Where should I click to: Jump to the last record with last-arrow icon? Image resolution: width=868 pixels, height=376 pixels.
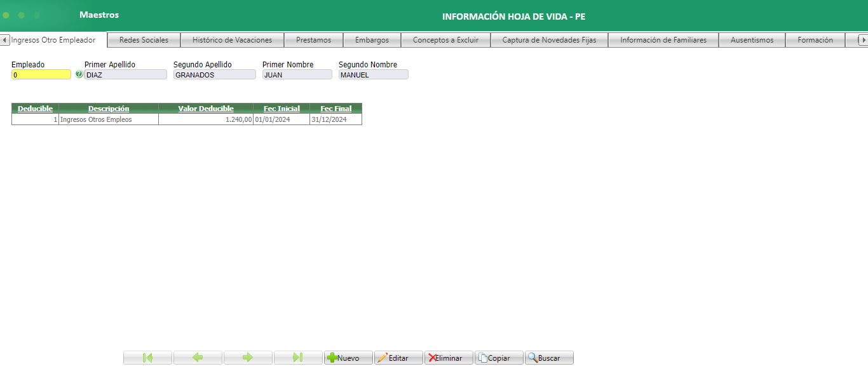[x=297, y=358]
